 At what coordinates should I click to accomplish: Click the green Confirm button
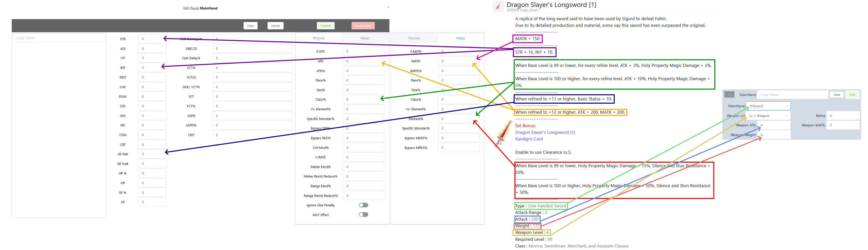325,26
